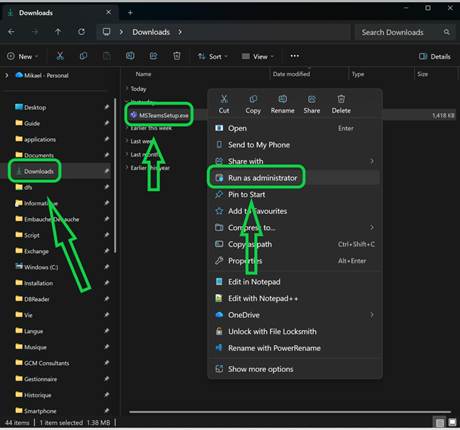Select Rename with PowerRename
This screenshot has height=430, width=460.
pyautogui.click(x=295, y=348)
